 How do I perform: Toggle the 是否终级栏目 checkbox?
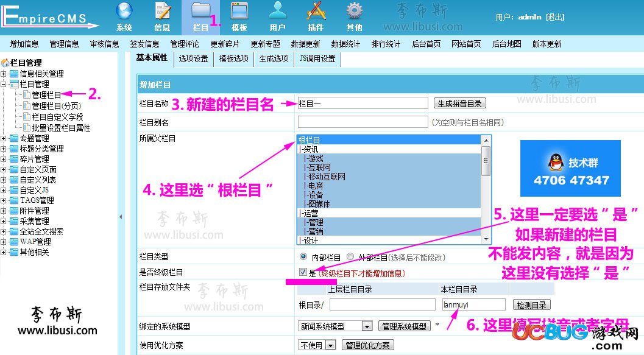coord(303,272)
